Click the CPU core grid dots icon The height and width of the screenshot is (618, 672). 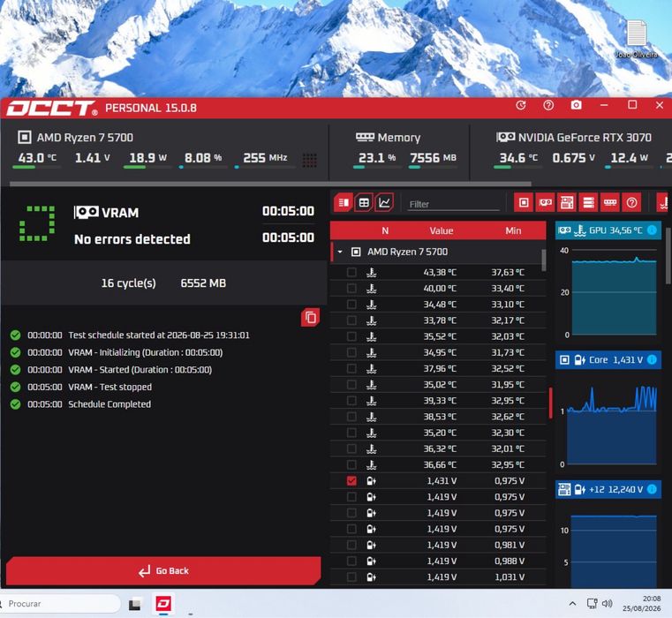pos(309,161)
